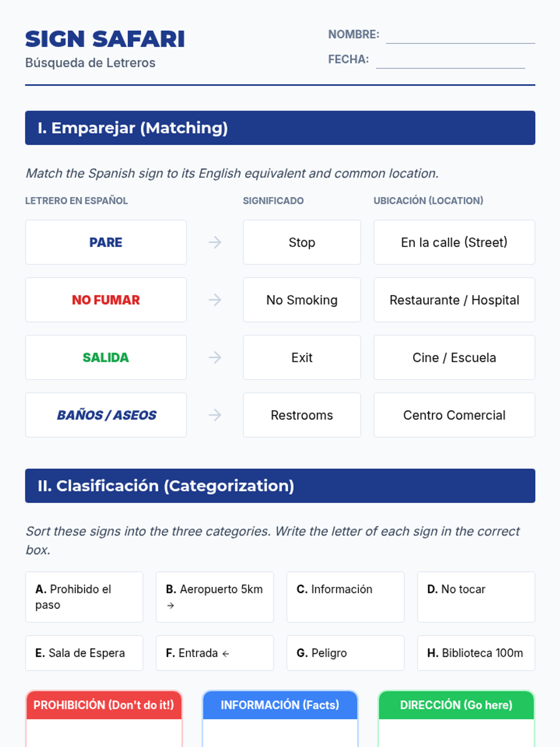Click the red PROHIBICIÓN category header

(104, 705)
